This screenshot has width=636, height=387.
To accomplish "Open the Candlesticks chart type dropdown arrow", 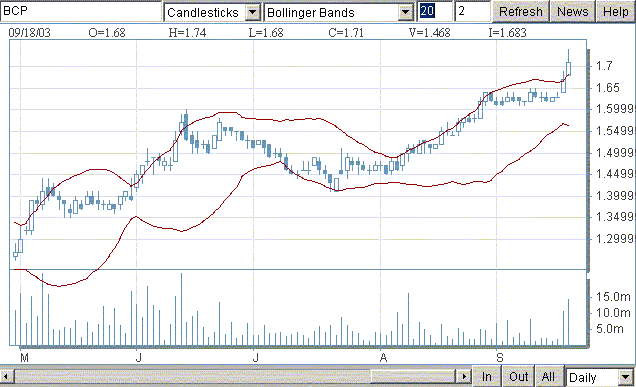I will pyautogui.click(x=252, y=12).
